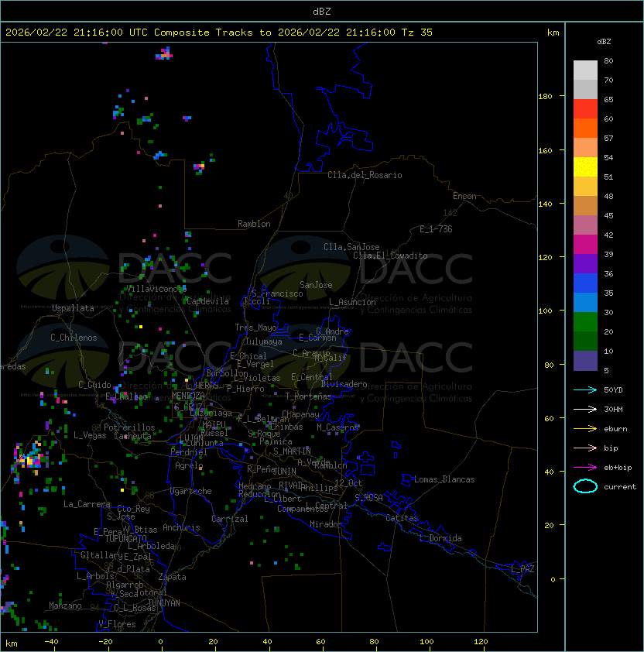Click the 'C_Chilenos' map label

pyautogui.click(x=74, y=338)
